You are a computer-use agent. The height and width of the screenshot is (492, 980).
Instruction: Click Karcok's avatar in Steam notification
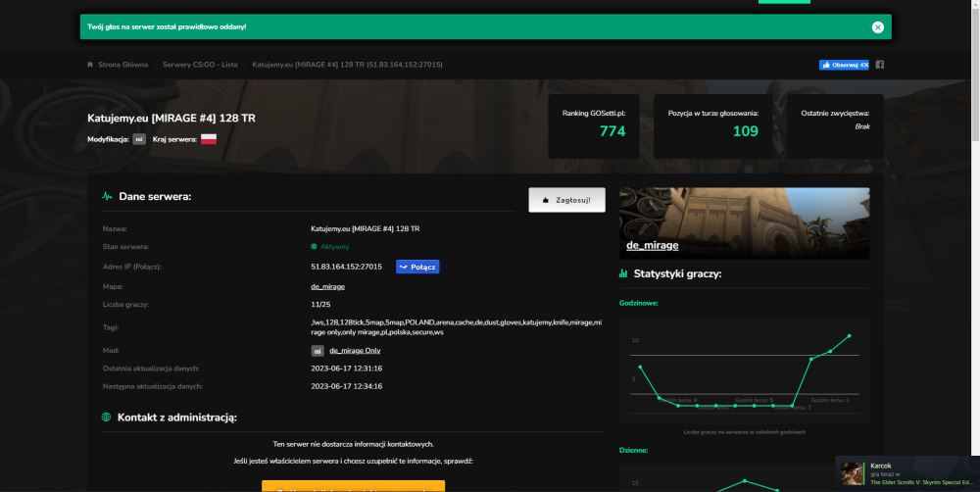(x=852, y=474)
